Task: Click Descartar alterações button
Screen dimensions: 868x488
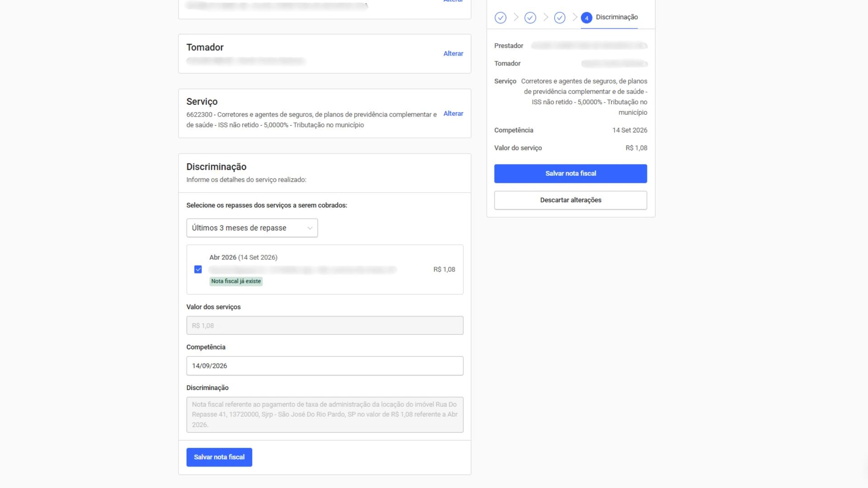Action: (x=571, y=200)
